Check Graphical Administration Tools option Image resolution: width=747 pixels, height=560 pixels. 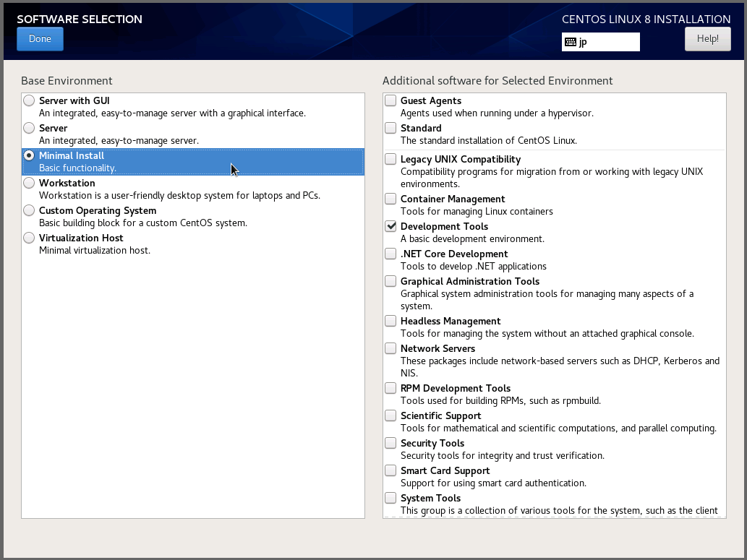click(390, 282)
